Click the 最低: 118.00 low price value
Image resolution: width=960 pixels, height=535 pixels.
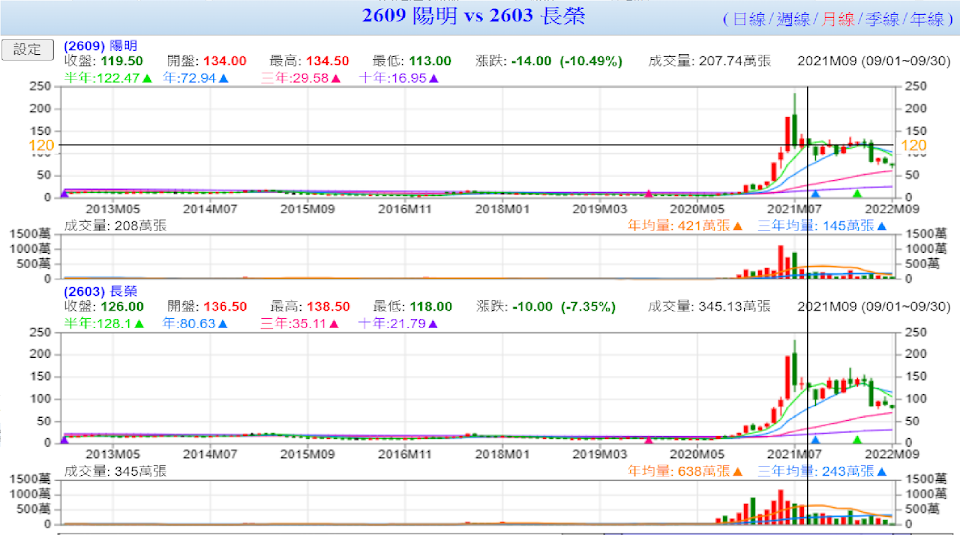click(412, 307)
